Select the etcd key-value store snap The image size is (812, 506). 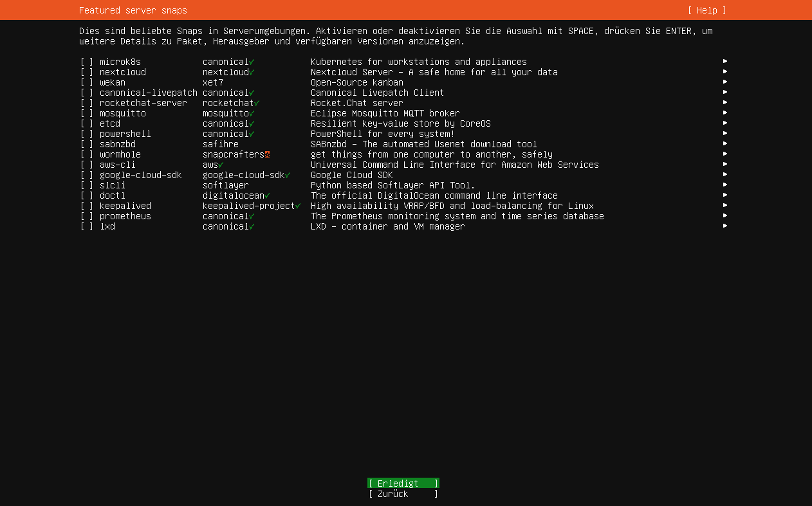point(87,123)
